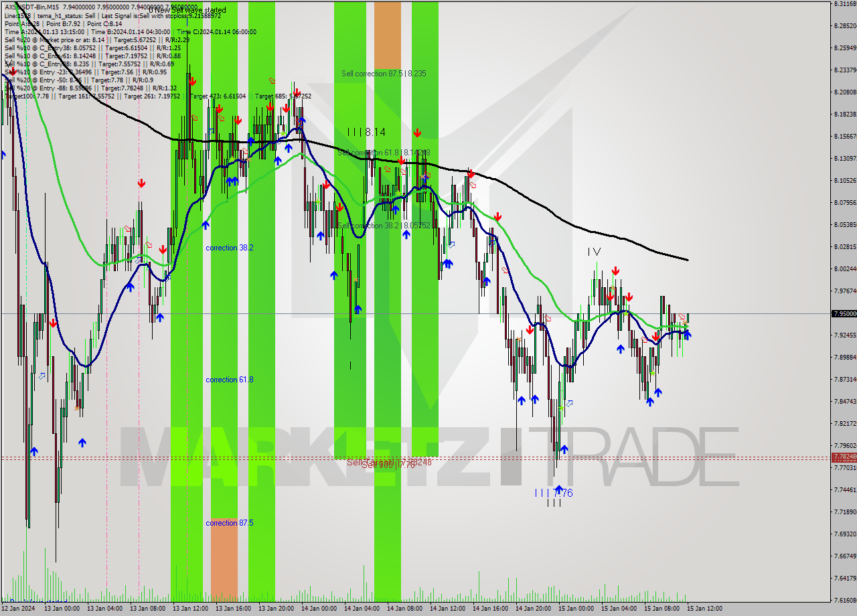
Task: Click the current price tag 7.95000
Action: click(x=844, y=313)
